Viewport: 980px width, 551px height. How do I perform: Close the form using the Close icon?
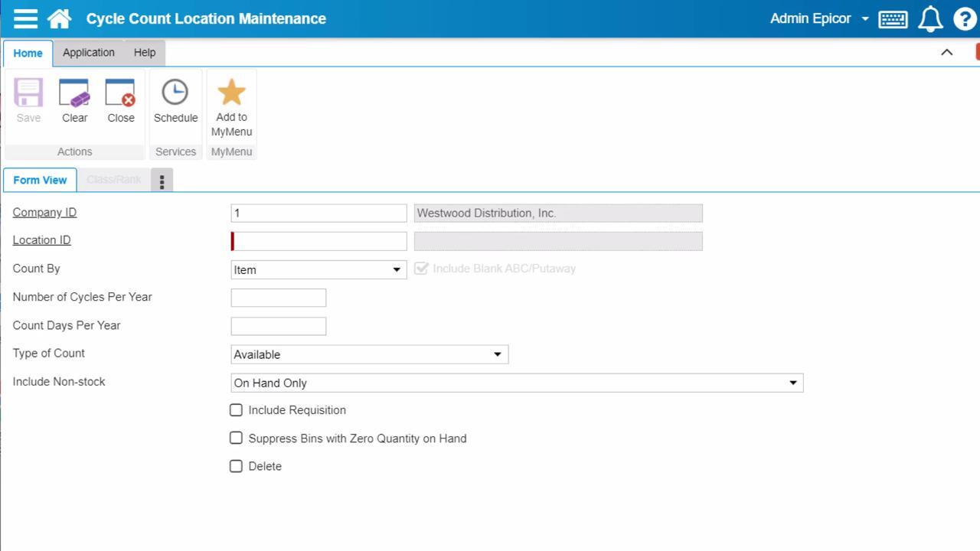120,96
